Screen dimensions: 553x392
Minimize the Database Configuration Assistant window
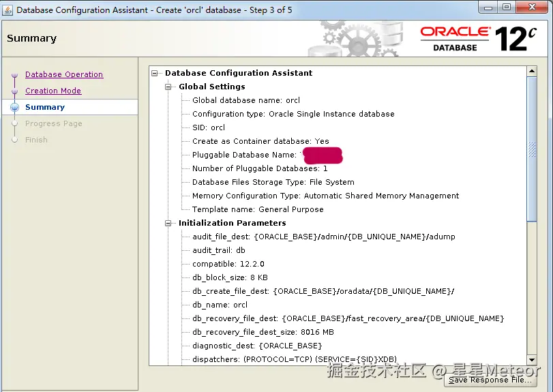click(488, 7)
